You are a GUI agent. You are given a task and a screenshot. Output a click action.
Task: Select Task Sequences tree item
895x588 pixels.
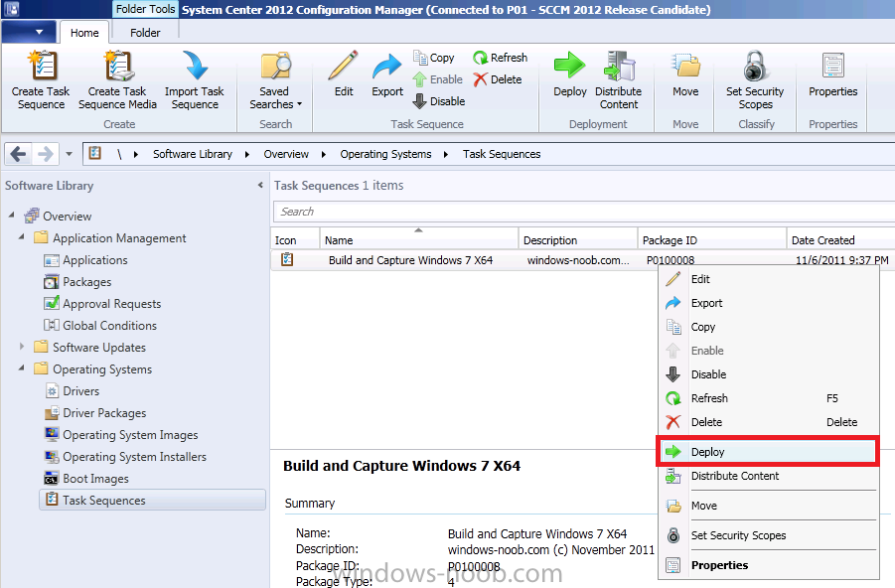(x=152, y=500)
